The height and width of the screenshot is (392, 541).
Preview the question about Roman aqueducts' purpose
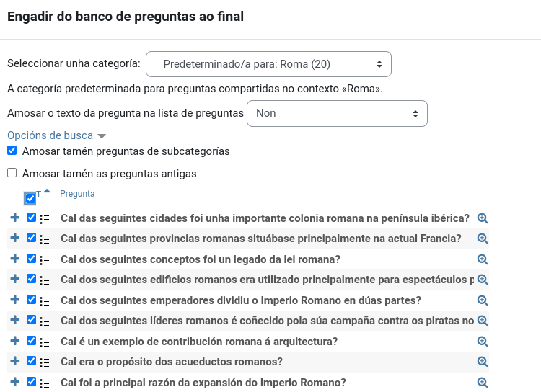point(483,362)
